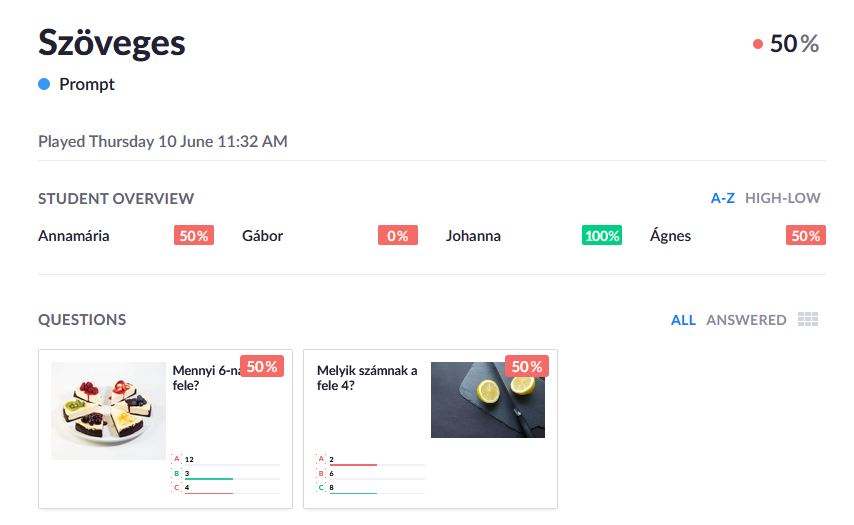Open Annamária's student result
The width and height of the screenshot is (854, 525).
pyautogui.click(x=74, y=236)
